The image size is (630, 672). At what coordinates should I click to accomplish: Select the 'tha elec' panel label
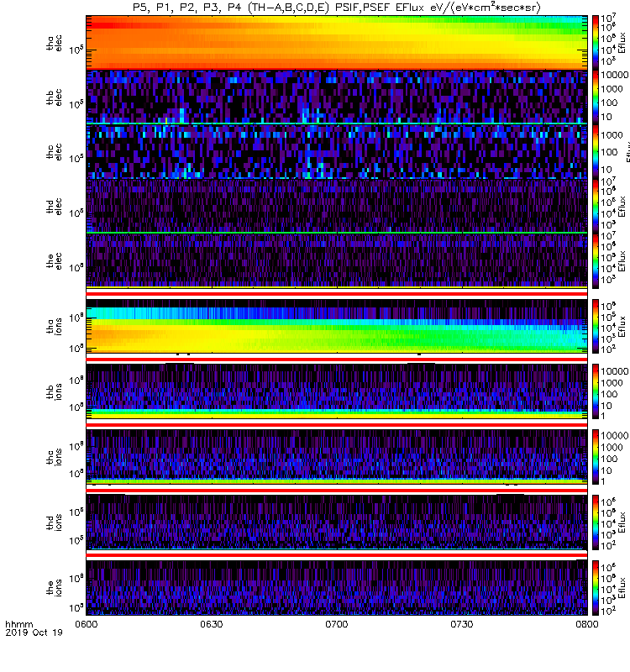tap(55, 44)
